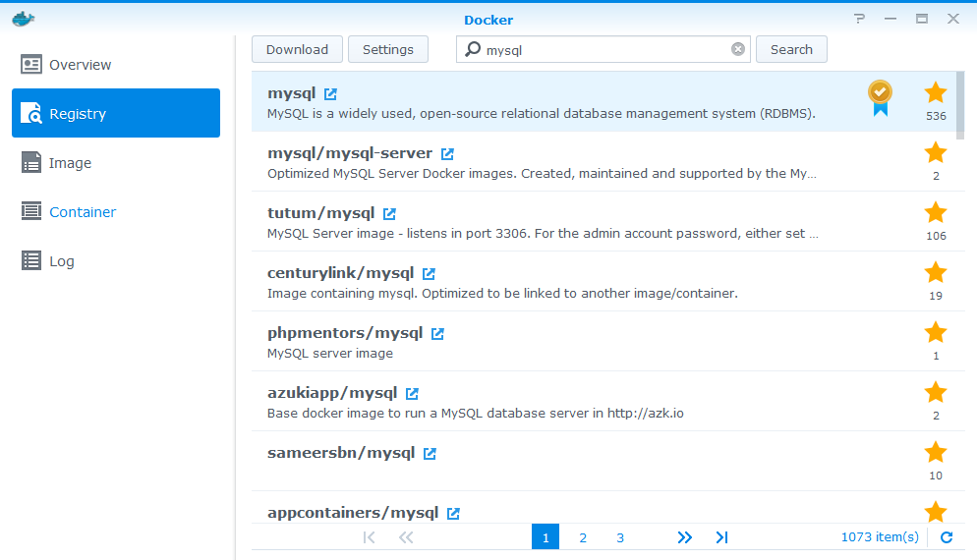Screen dimensions: 977x560
Task: Open external link icon for sameersbn/mysql
Action: tap(430, 454)
